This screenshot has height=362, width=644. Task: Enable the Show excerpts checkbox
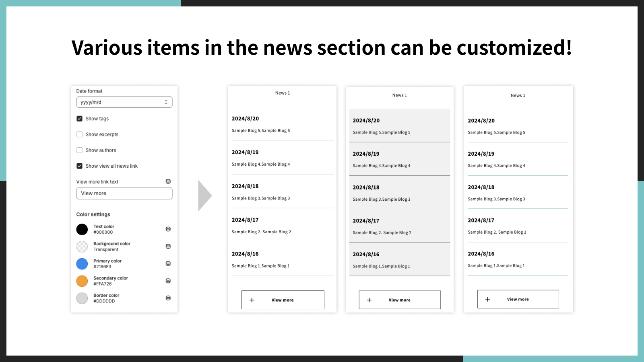pos(80,134)
